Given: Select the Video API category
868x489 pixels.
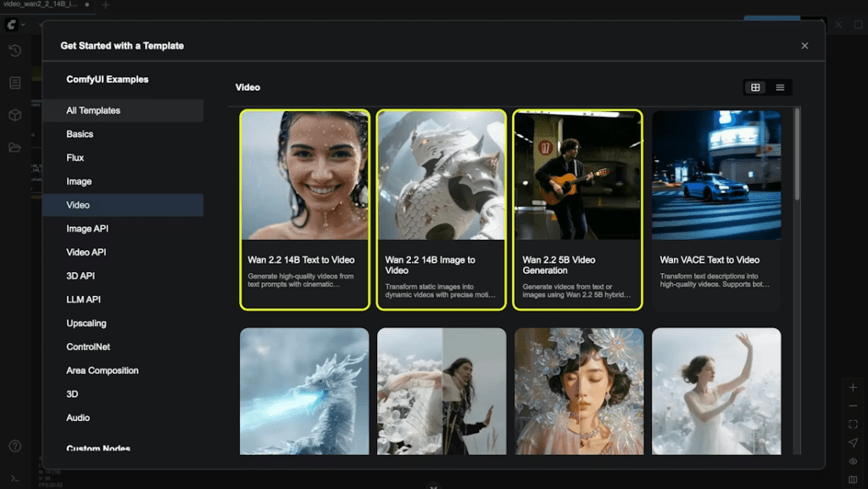Looking at the screenshot, I should [x=86, y=253].
